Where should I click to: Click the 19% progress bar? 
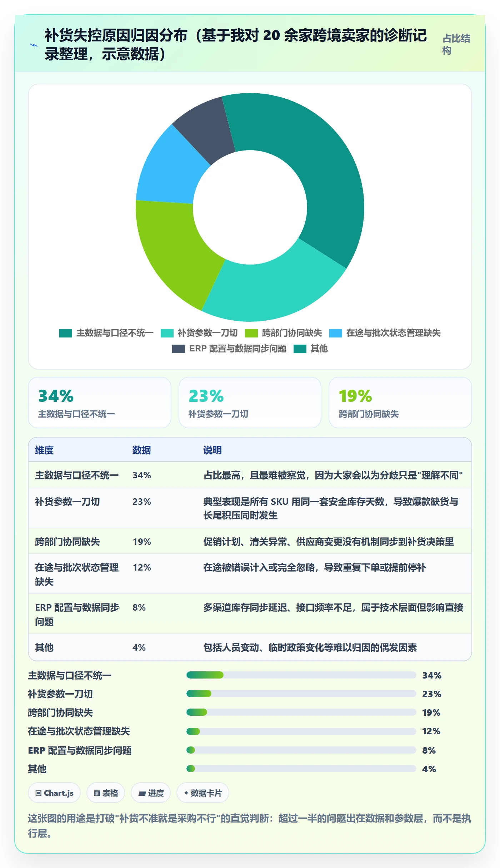[301, 712]
